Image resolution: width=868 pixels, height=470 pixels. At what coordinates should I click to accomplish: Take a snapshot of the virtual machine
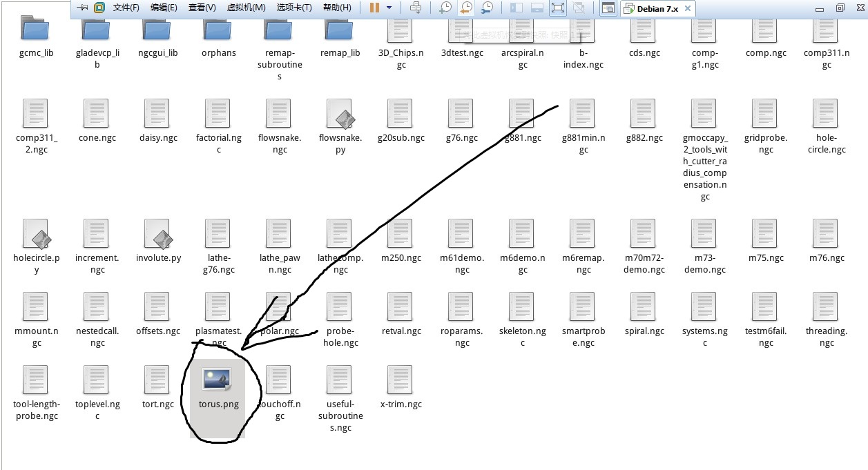point(445,8)
